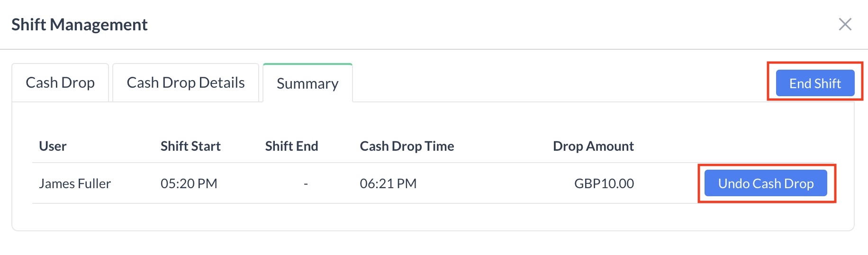
Task: Click the Drop Amount column header
Action: (593, 146)
